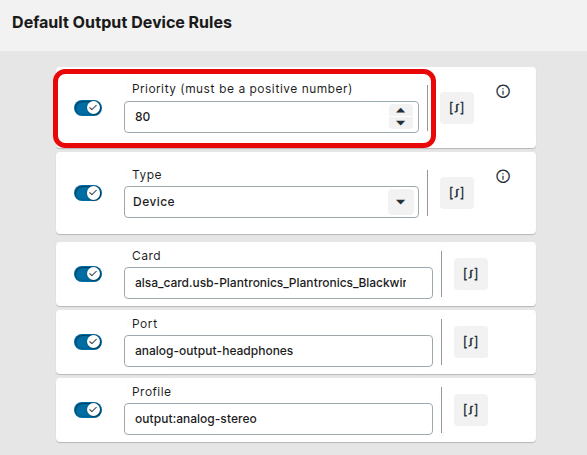Switch off the Profile toggle
Screen dimensions: 587x455
tap(88, 410)
